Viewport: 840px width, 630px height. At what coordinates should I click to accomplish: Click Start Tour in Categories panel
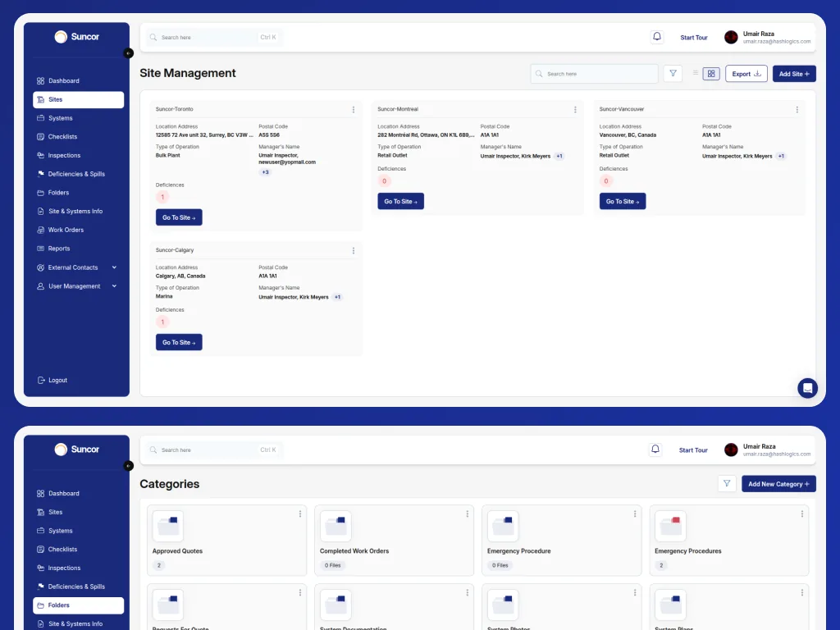[693, 450]
